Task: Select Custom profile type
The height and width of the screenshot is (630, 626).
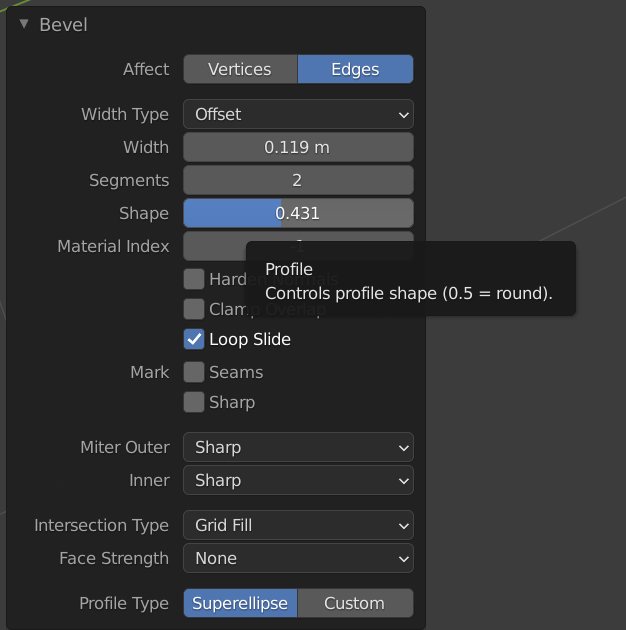Action: [355, 603]
